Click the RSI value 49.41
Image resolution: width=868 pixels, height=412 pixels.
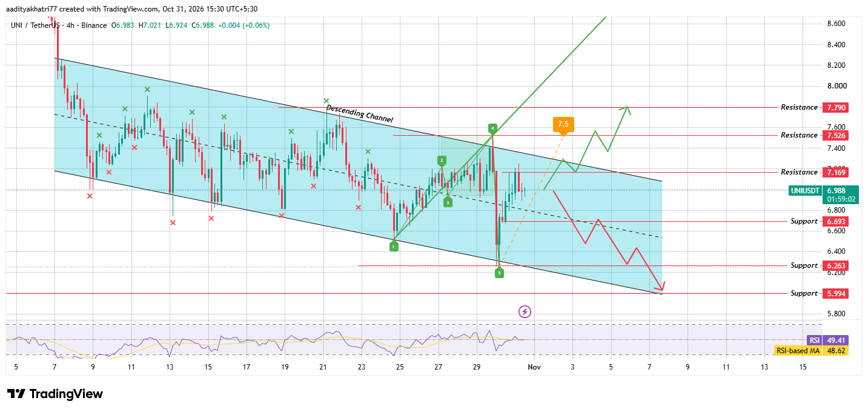[x=835, y=340]
